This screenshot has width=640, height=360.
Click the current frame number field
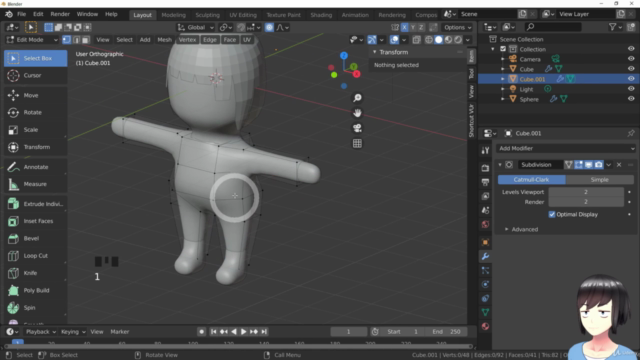click(349, 332)
